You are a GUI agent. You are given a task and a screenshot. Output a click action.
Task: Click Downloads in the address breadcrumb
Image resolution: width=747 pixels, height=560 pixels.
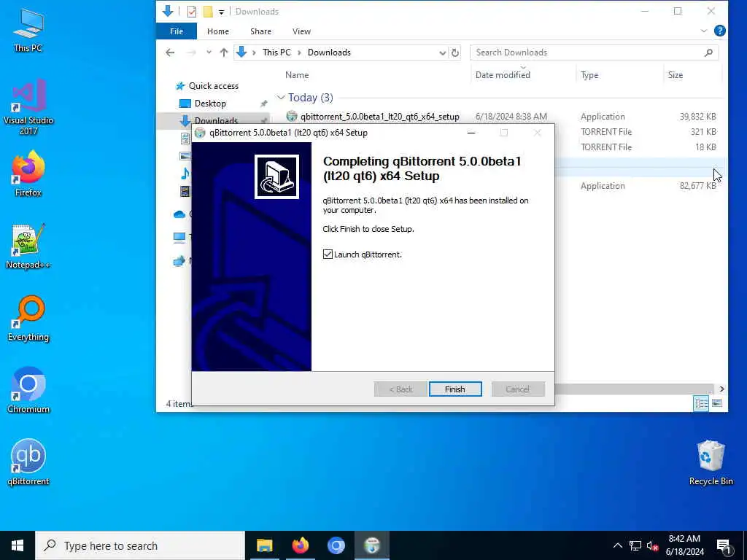click(329, 52)
